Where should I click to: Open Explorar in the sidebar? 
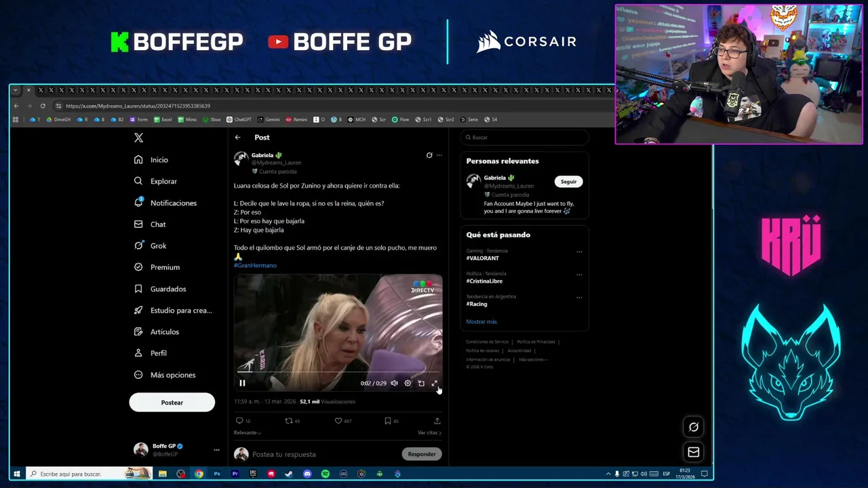click(155, 181)
